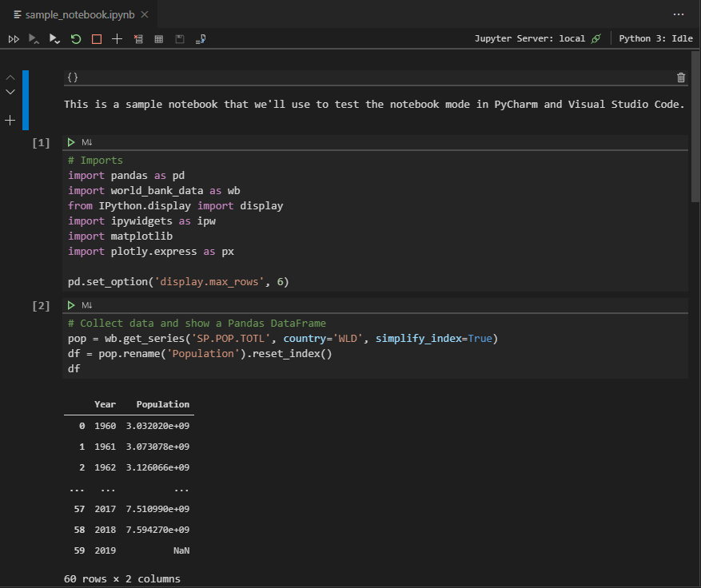Screen dimensions: 701x588
Task: Click the Run All Cells icon
Action: coord(14,38)
